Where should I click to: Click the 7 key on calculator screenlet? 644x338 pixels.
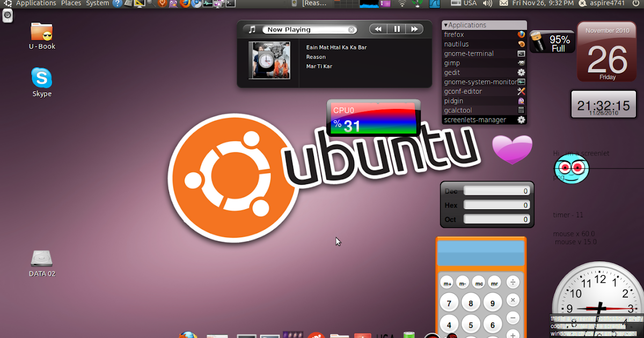coord(449,303)
